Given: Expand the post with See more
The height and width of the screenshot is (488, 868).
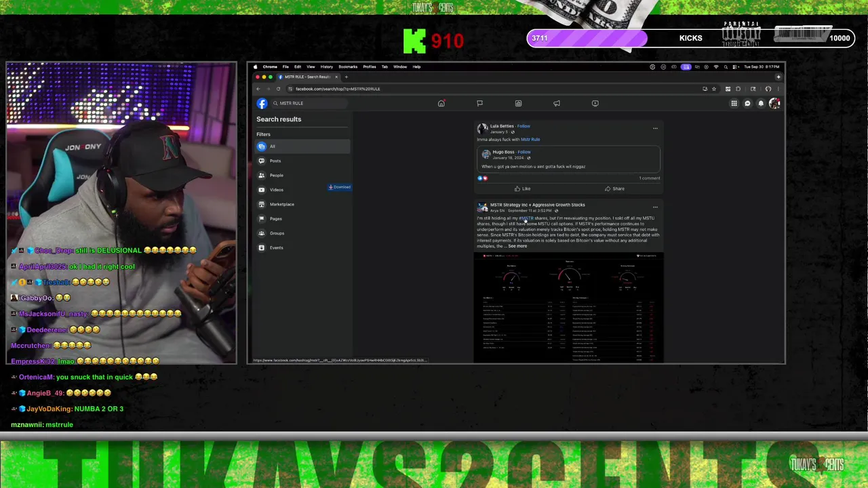Looking at the screenshot, I should click(x=517, y=246).
